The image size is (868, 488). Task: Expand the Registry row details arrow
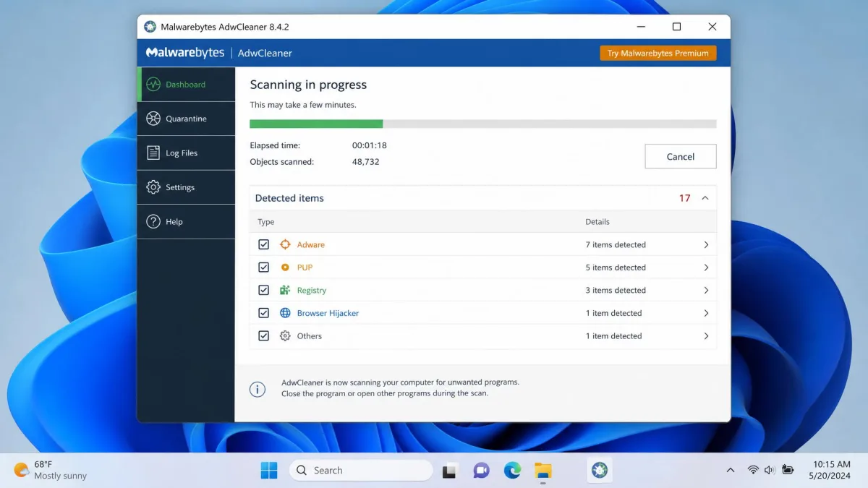click(x=706, y=291)
